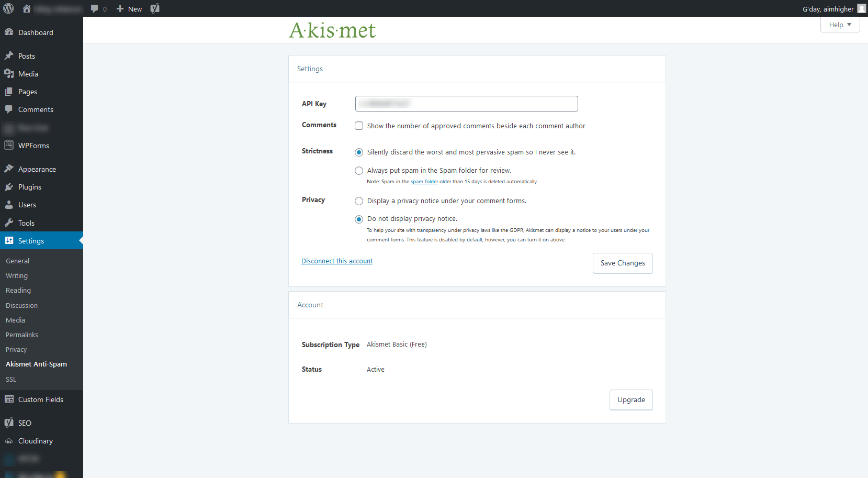868x478 pixels.
Task: Click the Settings sliders icon
Action: (9, 240)
